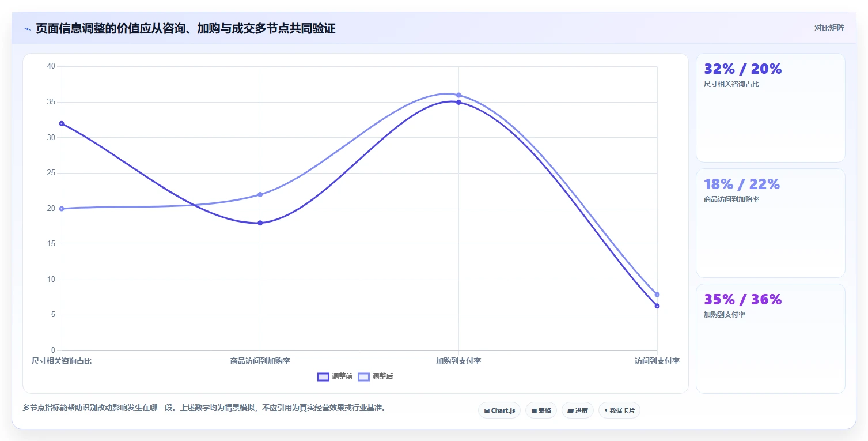868x441 pixels.
Task: Select the 表格 tag button
Action: tap(541, 410)
